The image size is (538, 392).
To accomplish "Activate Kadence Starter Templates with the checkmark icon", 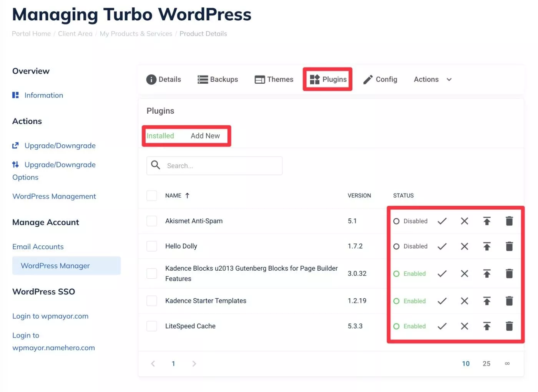I will 442,301.
